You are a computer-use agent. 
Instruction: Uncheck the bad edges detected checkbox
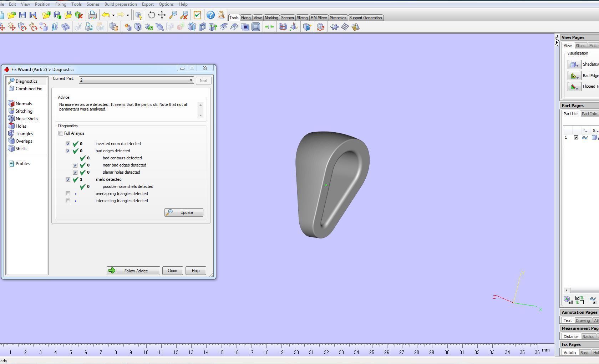[68, 151]
